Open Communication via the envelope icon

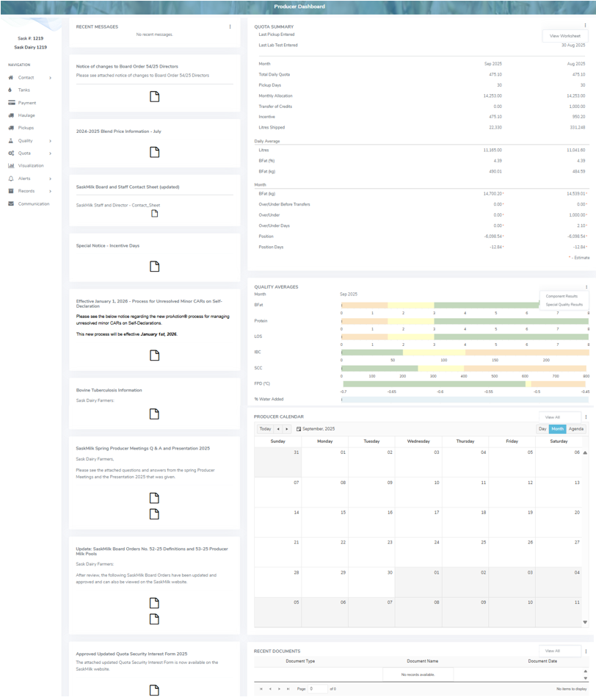(x=11, y=203)
